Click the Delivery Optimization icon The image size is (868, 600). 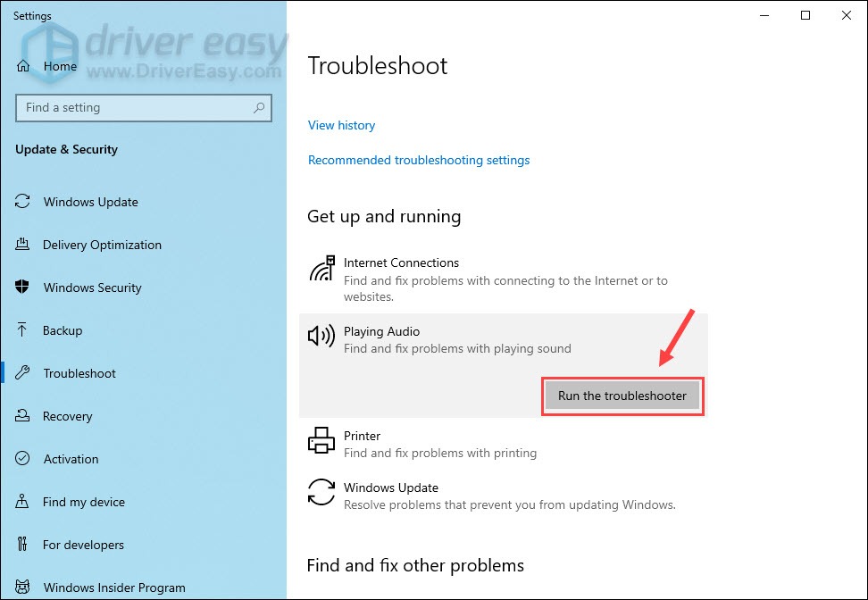point(22,244)
